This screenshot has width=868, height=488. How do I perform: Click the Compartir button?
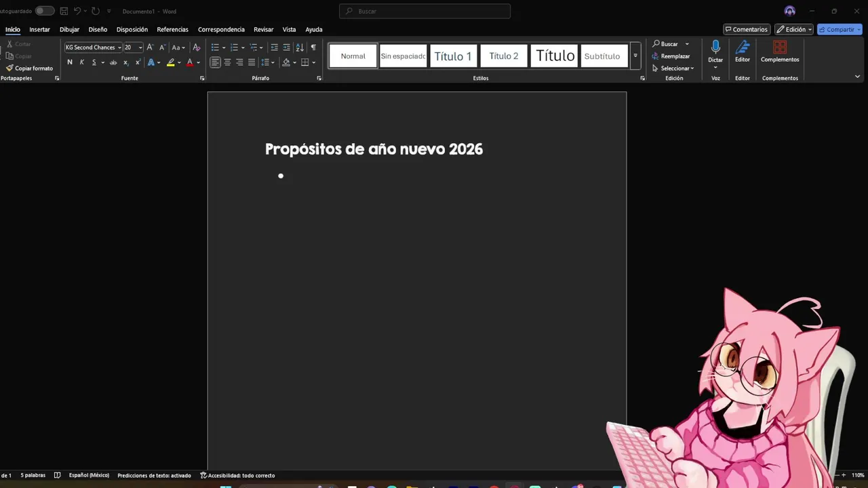[x=840, y=29]
